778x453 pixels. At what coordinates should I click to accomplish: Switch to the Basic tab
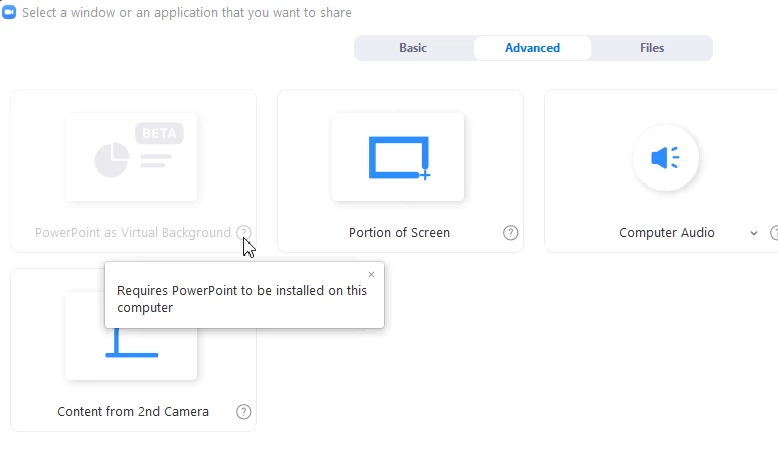413,48
